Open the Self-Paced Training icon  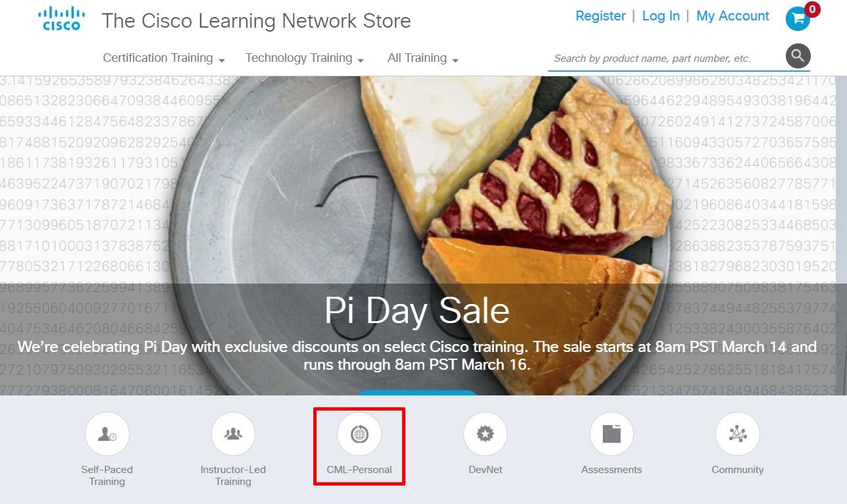click(107, 434)
